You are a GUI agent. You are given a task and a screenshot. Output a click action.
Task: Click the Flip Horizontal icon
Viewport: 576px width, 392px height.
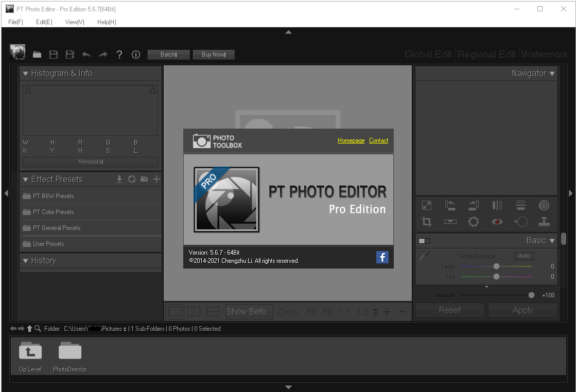(x=497, y=205)
